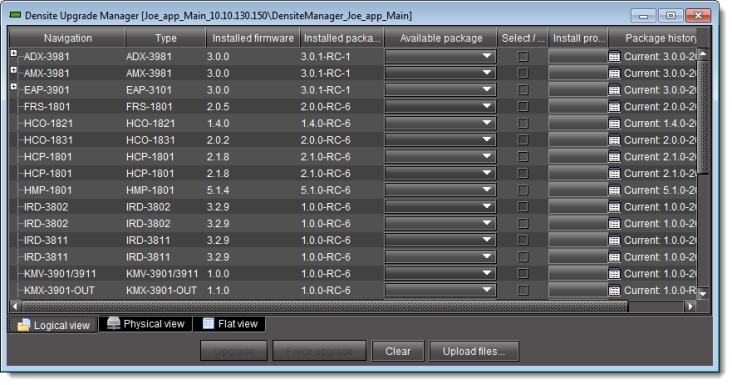
Task: Tick the select checkbox for HCO-1821
Action: pos(523,124)
